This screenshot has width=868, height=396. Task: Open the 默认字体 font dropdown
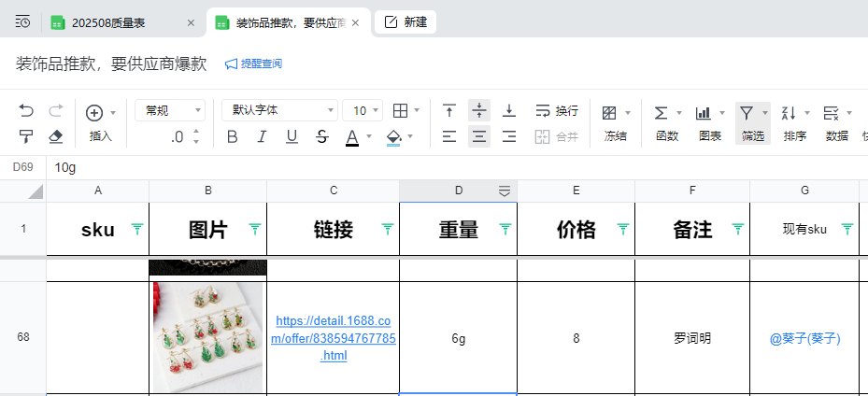point(278,110)
